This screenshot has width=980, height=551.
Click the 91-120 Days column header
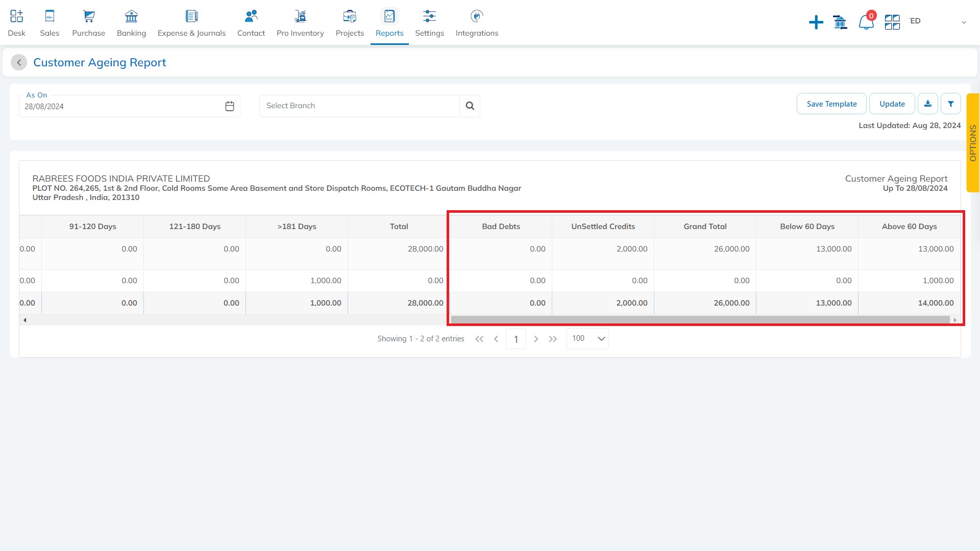coord(92,227)
